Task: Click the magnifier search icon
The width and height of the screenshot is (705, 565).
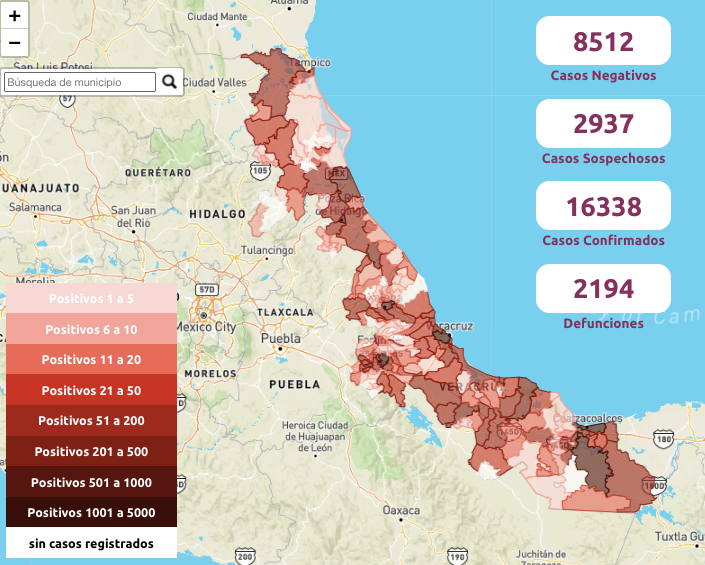Action: click(169, 82)
